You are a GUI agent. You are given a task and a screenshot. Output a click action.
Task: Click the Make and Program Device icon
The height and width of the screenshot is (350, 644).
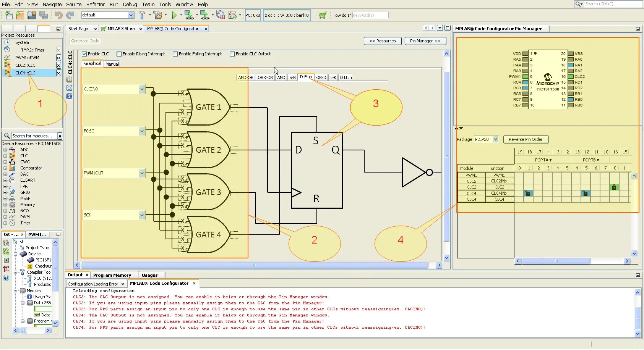[189, 15]
